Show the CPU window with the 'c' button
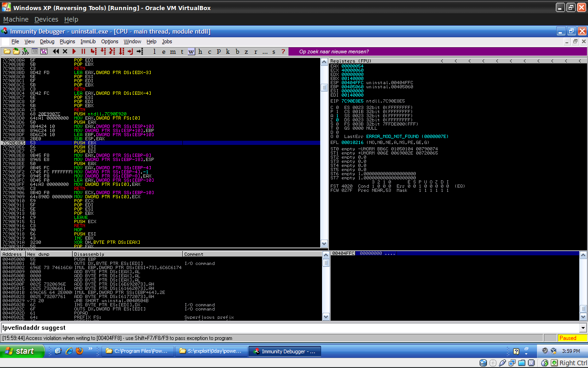The height and width of the screenshot is (368, 588). (x=209, y=52)
